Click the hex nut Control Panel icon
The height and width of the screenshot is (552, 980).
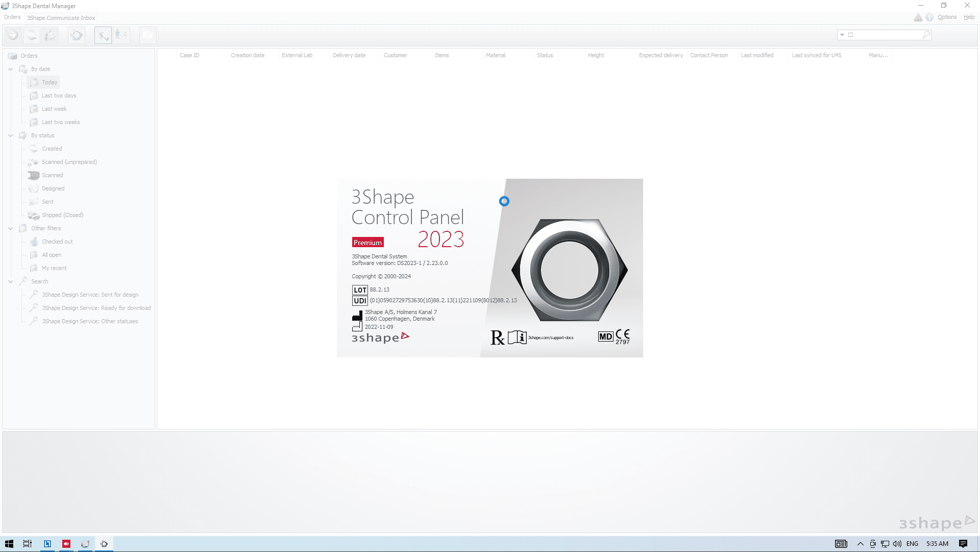point(77,35)
